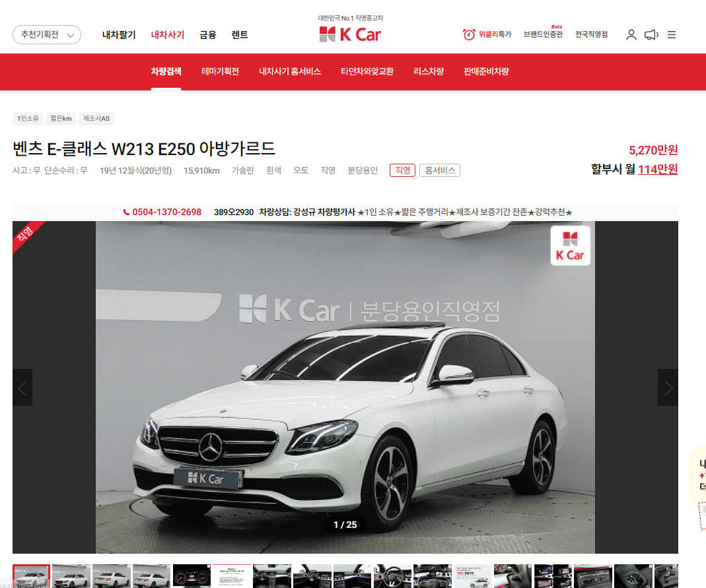Select the instrument cluster thumbnail
This screenshot has width=706, height=588.
pos(192,576)
